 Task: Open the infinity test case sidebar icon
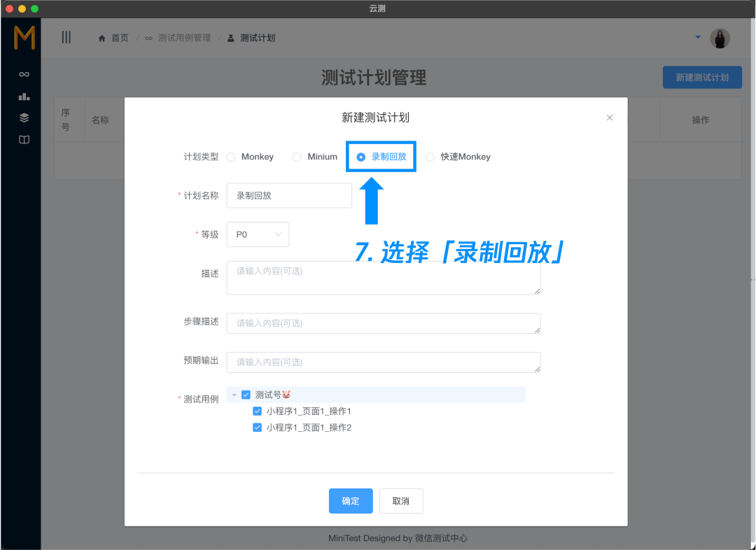[x=24, y=74]
